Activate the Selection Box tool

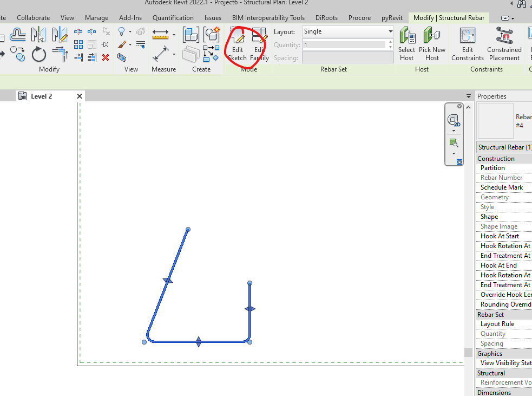(x=122, y=57)
